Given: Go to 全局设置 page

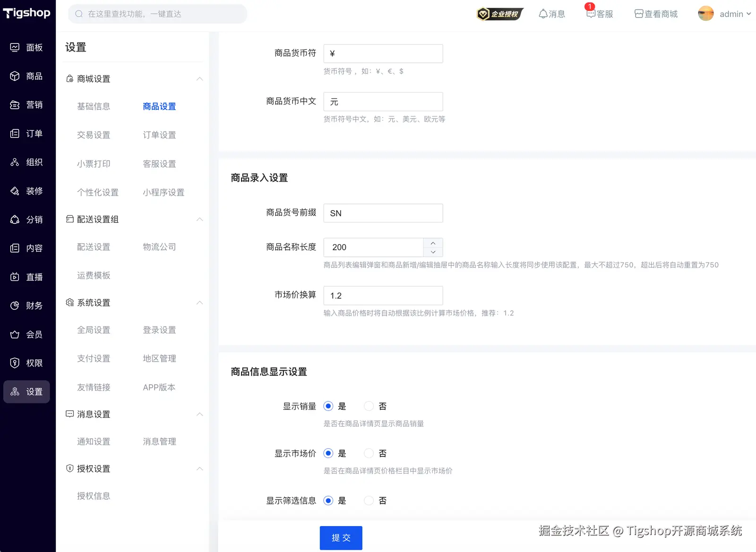Looking at the screenshot, I should point(94,330).
